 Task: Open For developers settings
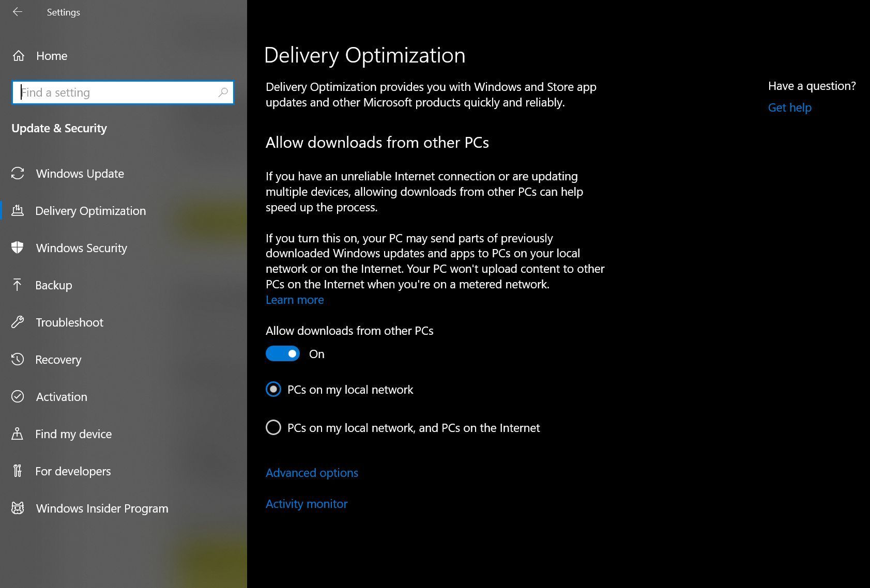pyautogui.click(x=73, y=471)
